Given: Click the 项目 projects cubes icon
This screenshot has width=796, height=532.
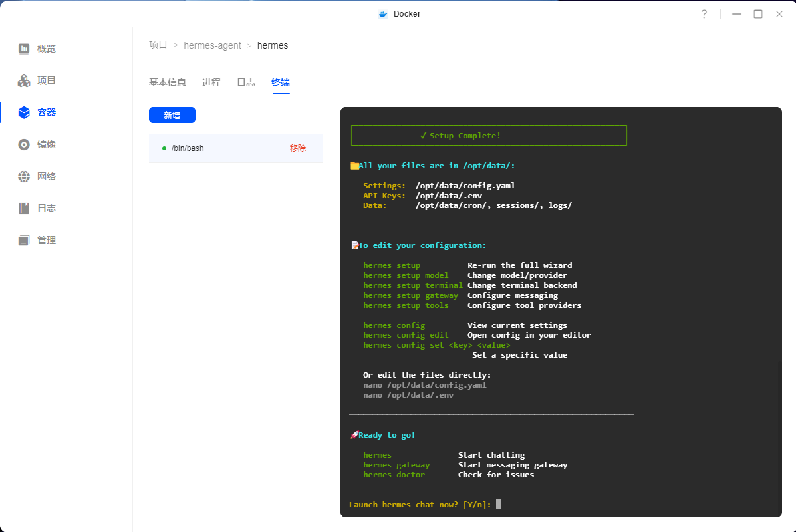Looking at the screenshot, I should click(24, 80).
